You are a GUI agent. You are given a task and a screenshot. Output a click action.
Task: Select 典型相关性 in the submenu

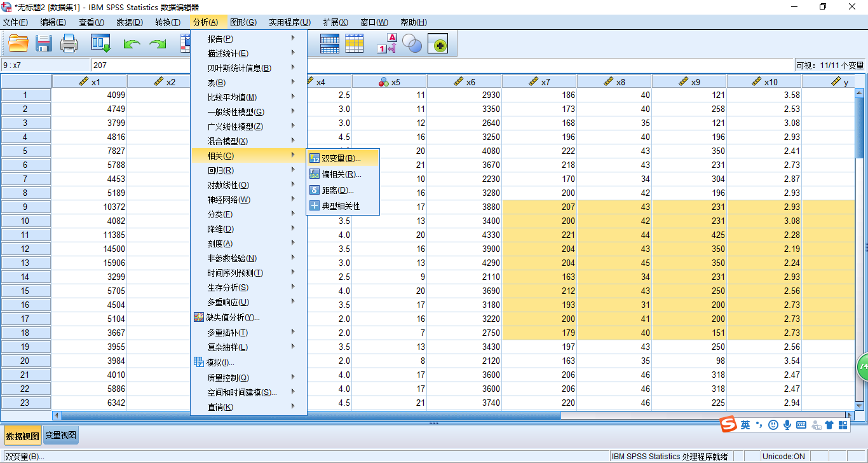click(x=343, y=205)
